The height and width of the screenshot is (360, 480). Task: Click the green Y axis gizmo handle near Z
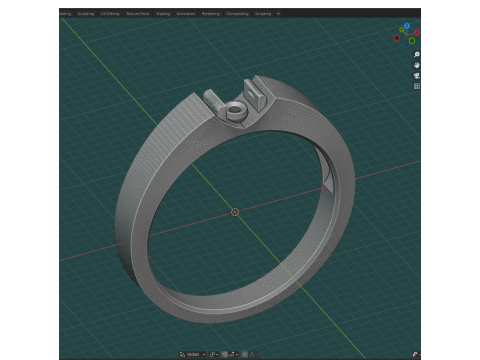tap(402, 30)
